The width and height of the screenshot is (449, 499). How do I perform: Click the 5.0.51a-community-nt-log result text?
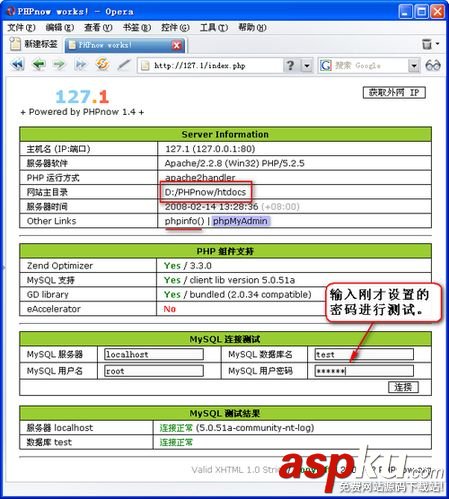255,428
